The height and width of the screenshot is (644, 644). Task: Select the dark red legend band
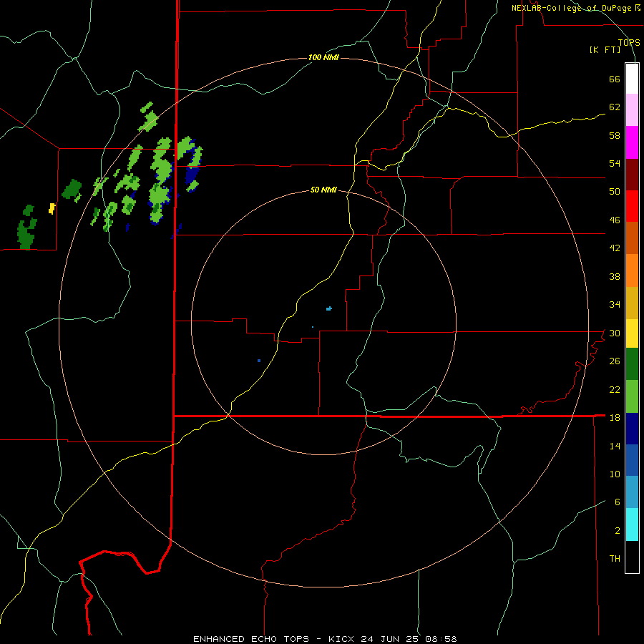pyautogui.click(x=632, y=174)
